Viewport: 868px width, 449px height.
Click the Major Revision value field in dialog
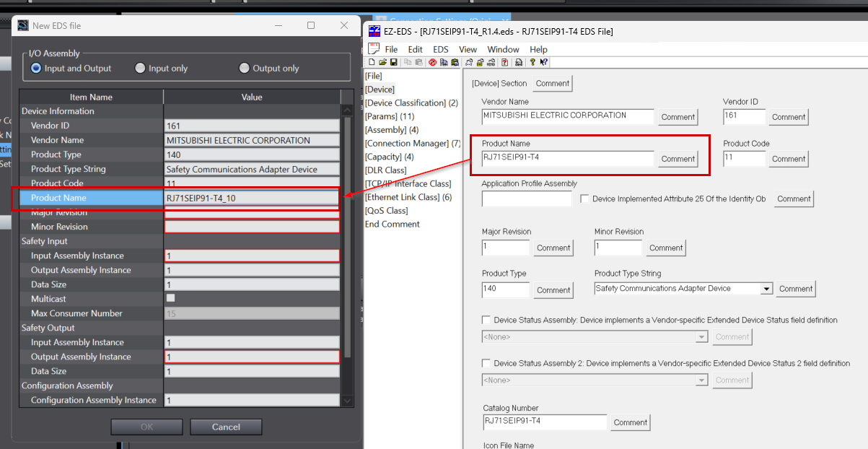[251, 212]
